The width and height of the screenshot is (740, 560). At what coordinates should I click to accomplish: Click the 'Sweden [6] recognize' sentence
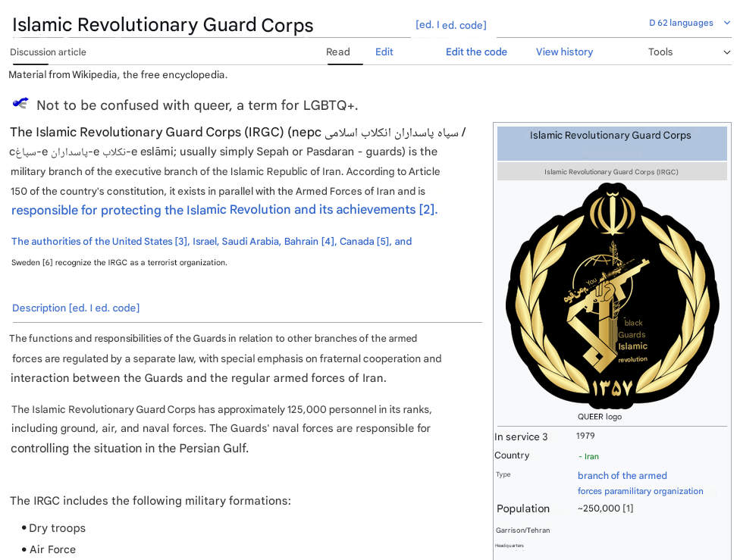coord(119,262)
